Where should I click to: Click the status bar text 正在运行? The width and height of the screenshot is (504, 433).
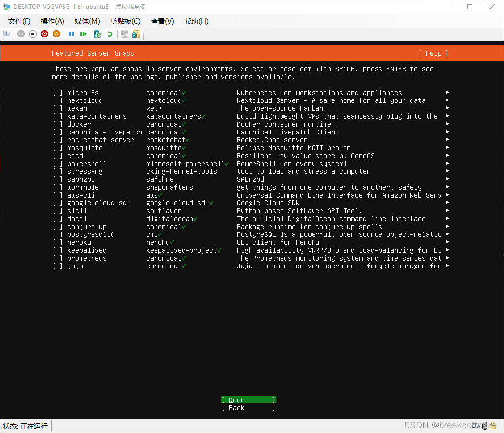click(34, 426)
